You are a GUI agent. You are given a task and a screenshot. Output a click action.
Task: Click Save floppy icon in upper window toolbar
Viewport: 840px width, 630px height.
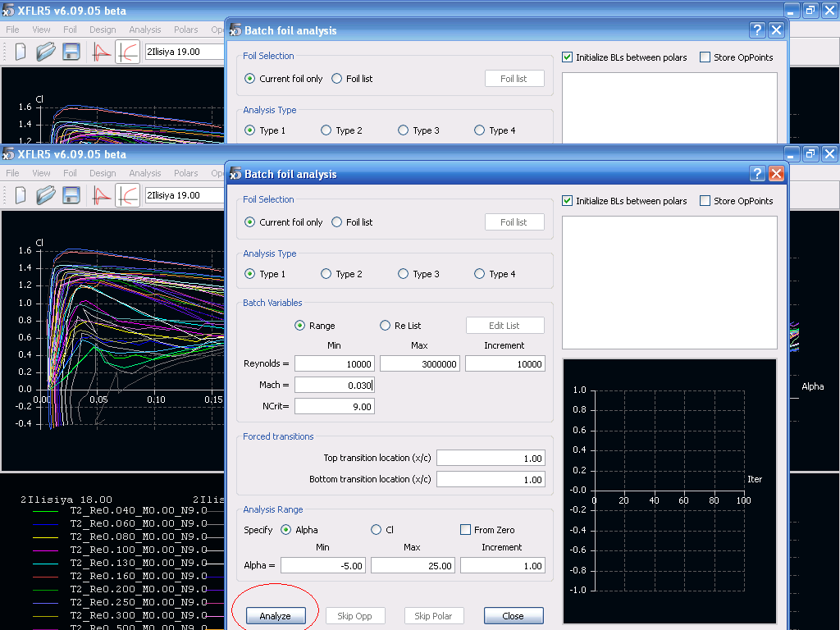(x=71, y=52)
